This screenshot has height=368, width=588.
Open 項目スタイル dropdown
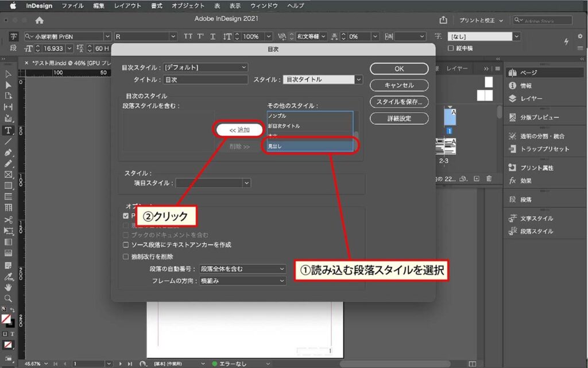coord(213,183)
